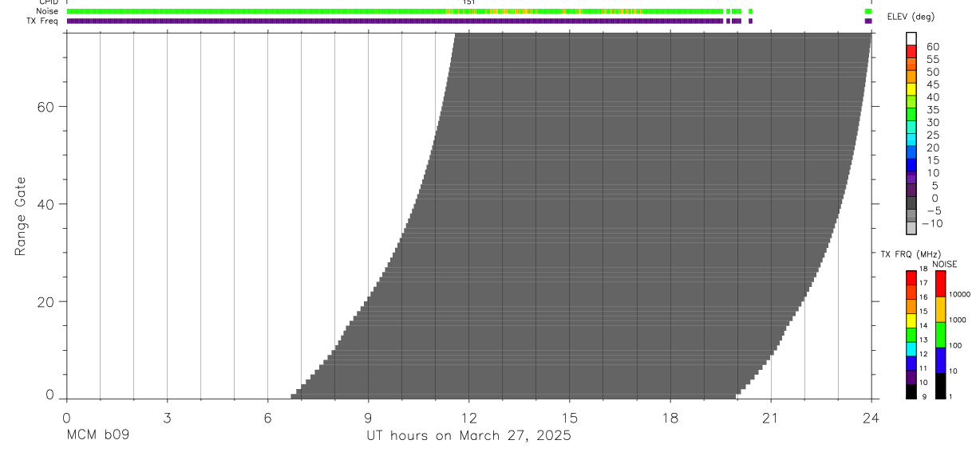Screen dimensions: 980x452
Task: Click the 'TX Freq' row label
Action: [x=42, y=21]
